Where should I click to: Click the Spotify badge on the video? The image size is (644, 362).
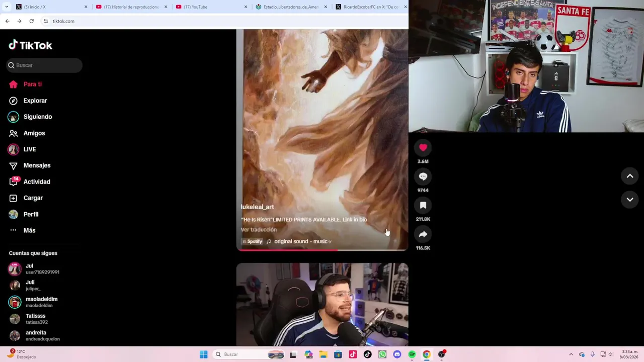point(252,241)
